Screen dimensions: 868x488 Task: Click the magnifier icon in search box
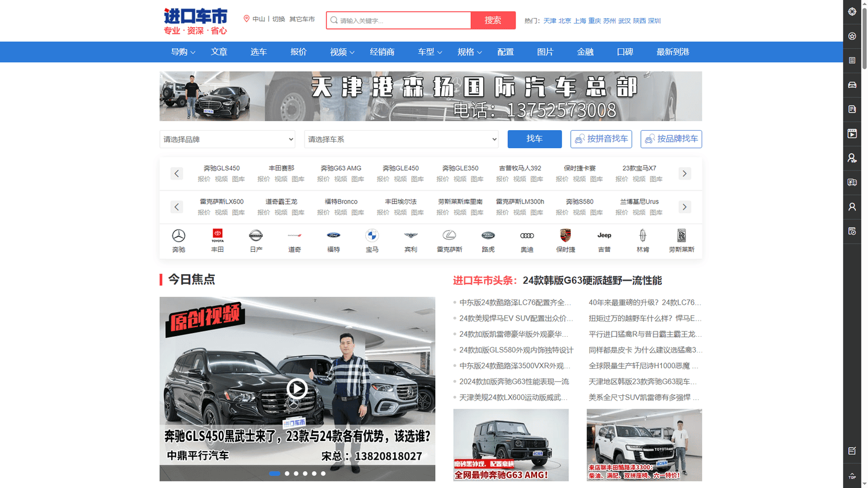(x=334, y=20)
